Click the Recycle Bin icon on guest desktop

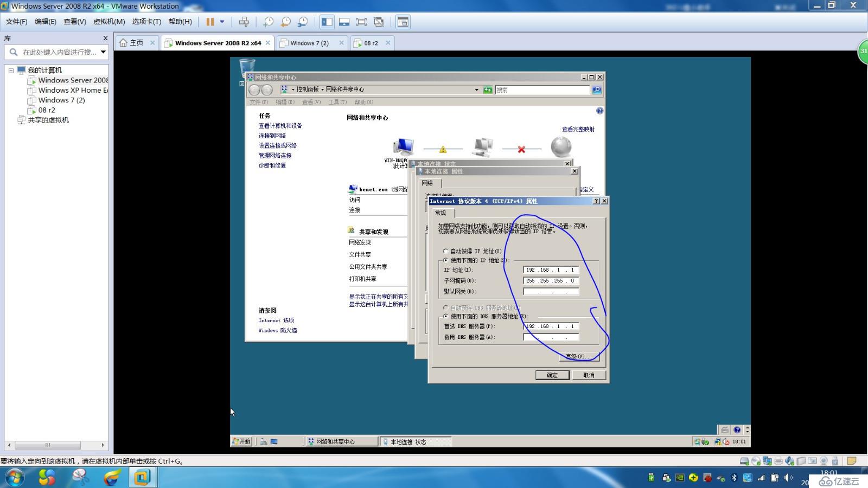(247, 67)
